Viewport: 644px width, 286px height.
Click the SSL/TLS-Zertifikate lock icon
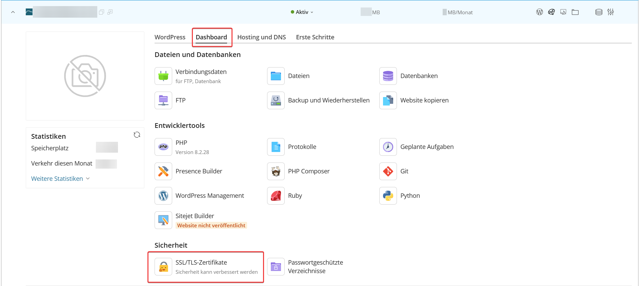(x=163, y=267)
